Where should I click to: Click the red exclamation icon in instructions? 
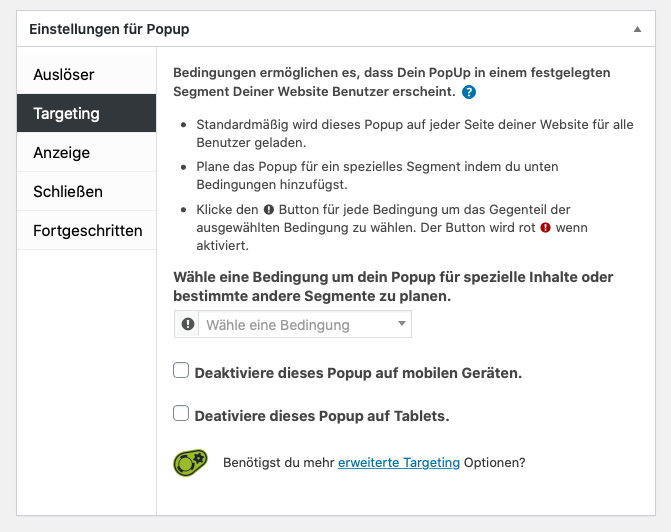(545, 228)
